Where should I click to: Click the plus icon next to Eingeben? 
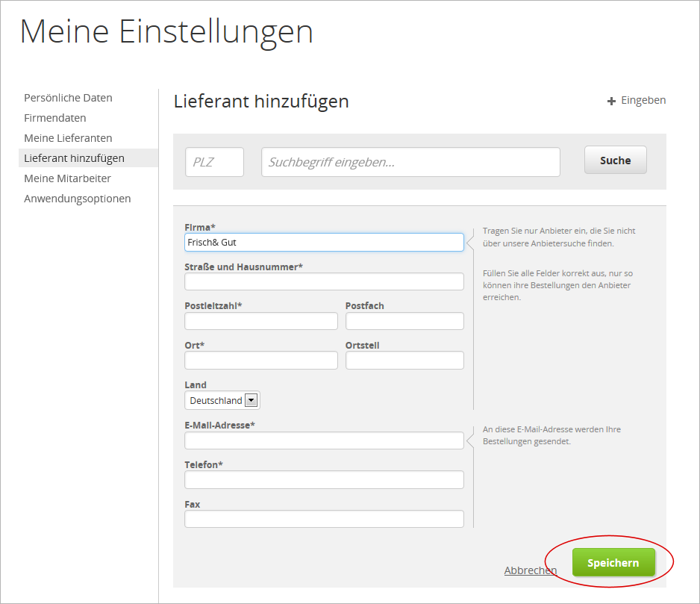tap(611, 101)
